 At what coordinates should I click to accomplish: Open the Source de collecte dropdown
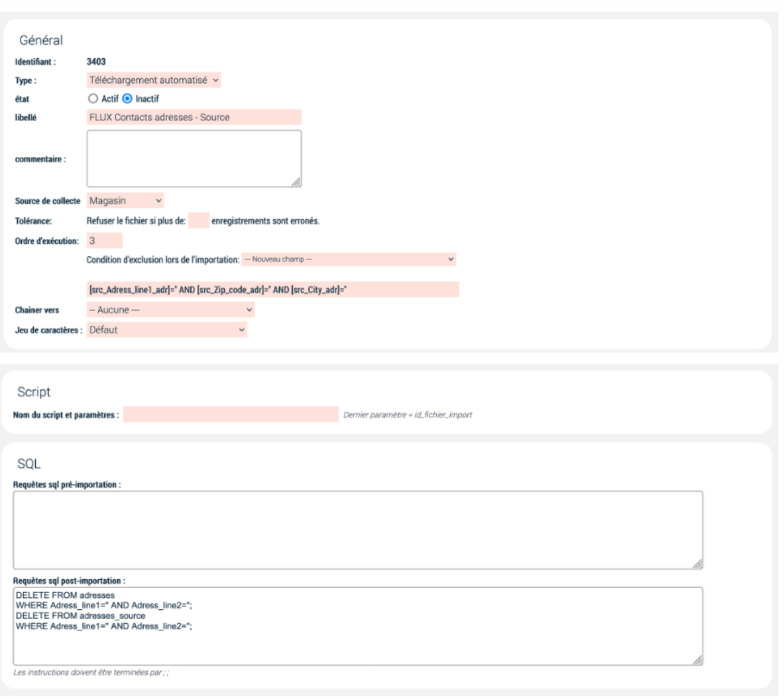tap(125, 200)
